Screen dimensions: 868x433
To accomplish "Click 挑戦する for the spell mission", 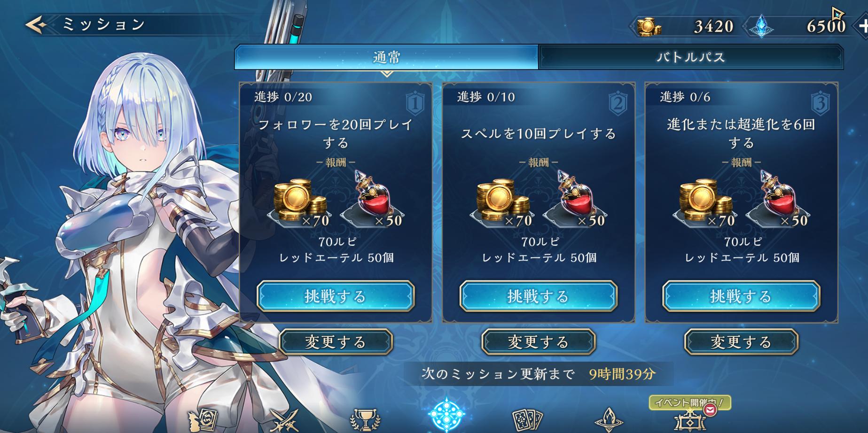I will (x=538, y=296).
